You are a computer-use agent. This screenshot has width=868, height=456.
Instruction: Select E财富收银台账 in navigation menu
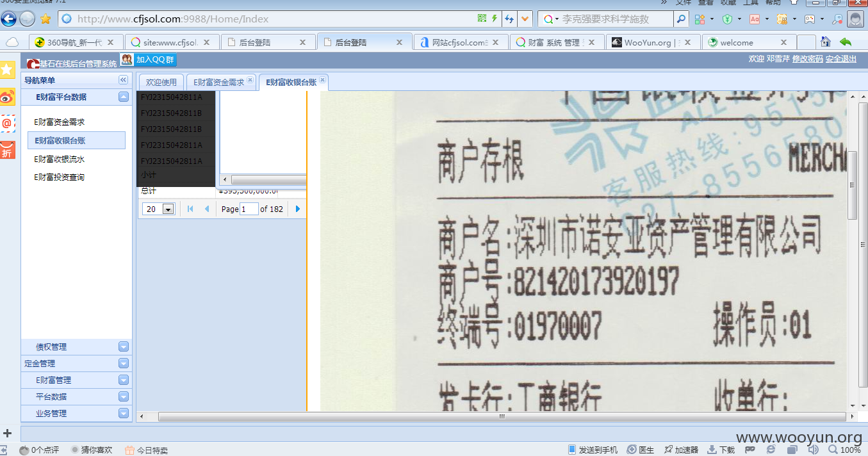pos(76,140)
